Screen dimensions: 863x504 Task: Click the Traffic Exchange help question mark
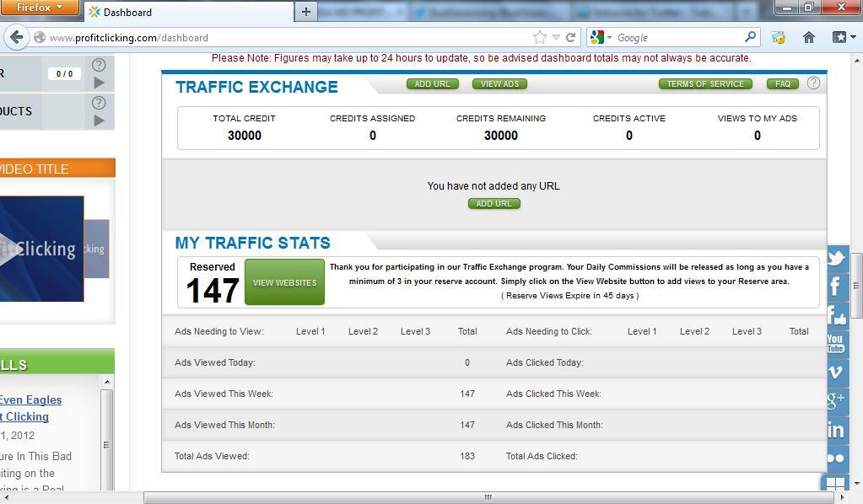point(813,83)
